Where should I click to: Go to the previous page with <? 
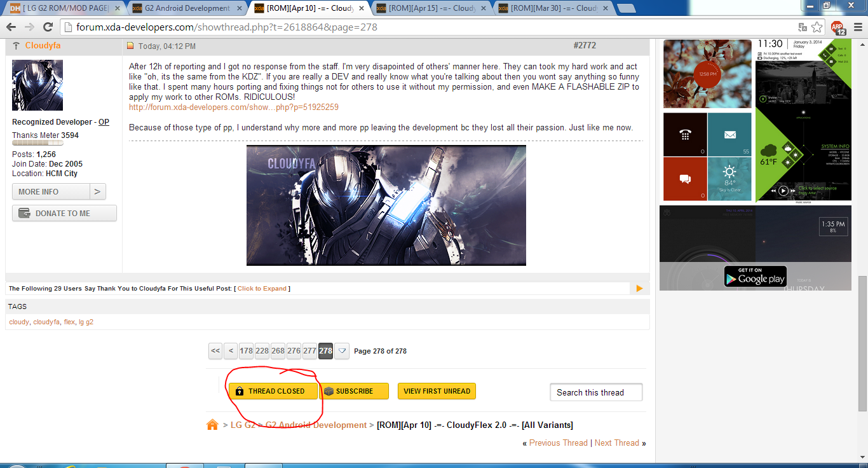(231, 351)
